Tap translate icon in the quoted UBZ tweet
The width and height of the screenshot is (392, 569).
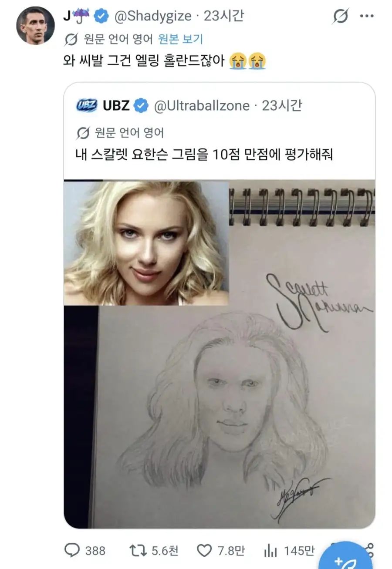[83, 133]
